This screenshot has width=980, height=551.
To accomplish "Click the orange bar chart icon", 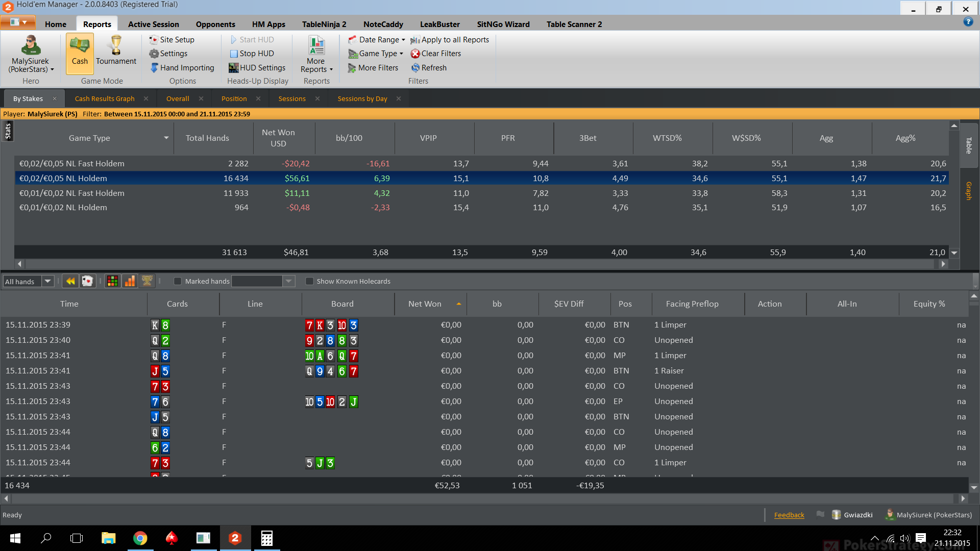I will tap(130, 281).
